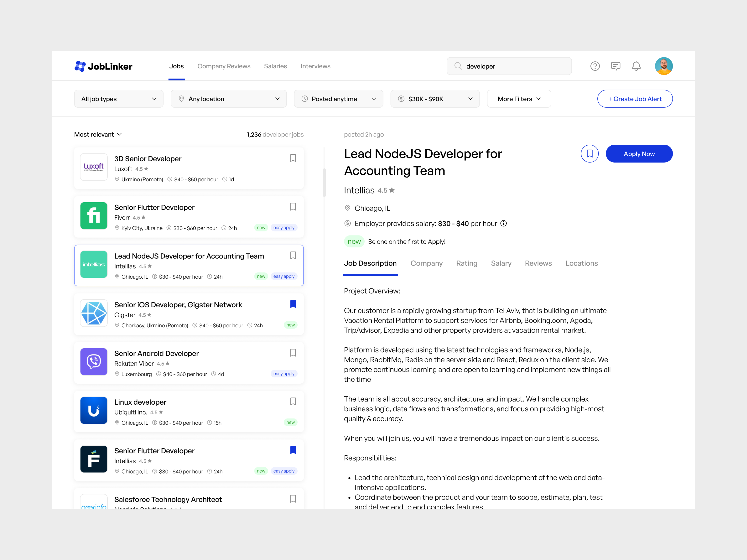The image size is (747, 560).
Task: Click the search field containing developer
Action: click(509, 66)
